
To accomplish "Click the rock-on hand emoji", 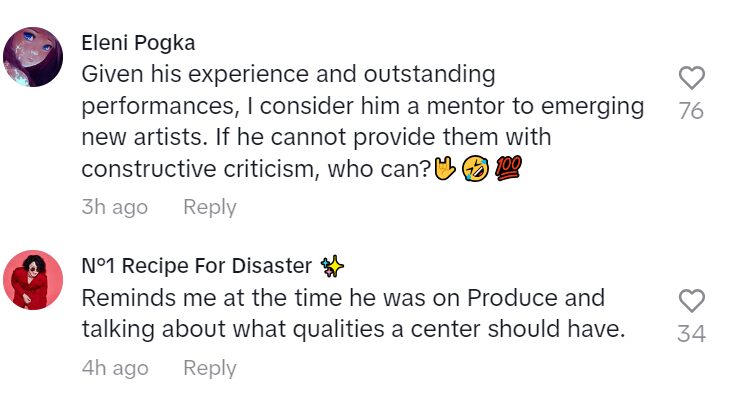I will click(444, 170).
